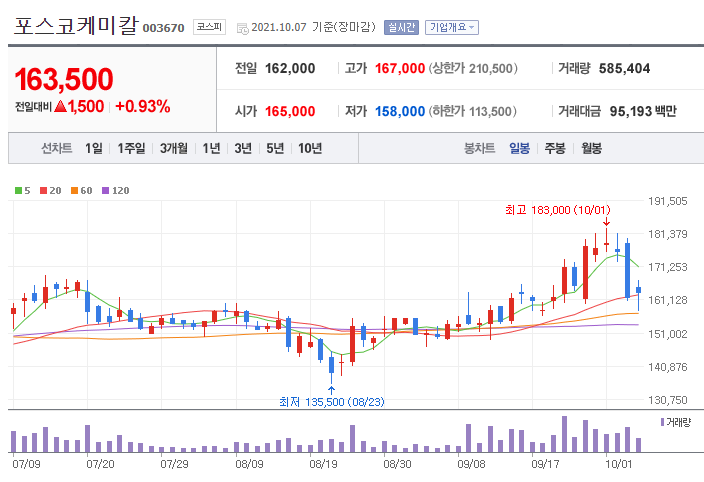Click the 최저 135,500 (08/23) marker
Screen dimensions: 704x482
(x=332, y=402)
